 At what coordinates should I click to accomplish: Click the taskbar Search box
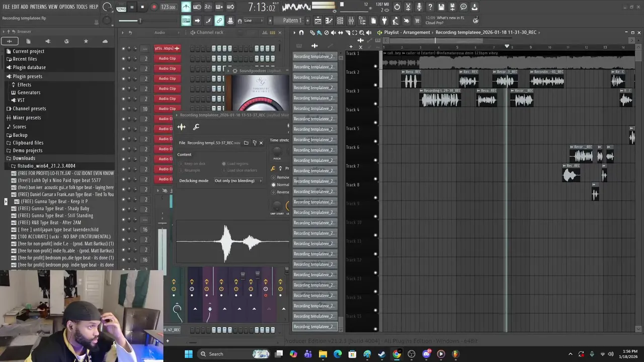point(234,354)
